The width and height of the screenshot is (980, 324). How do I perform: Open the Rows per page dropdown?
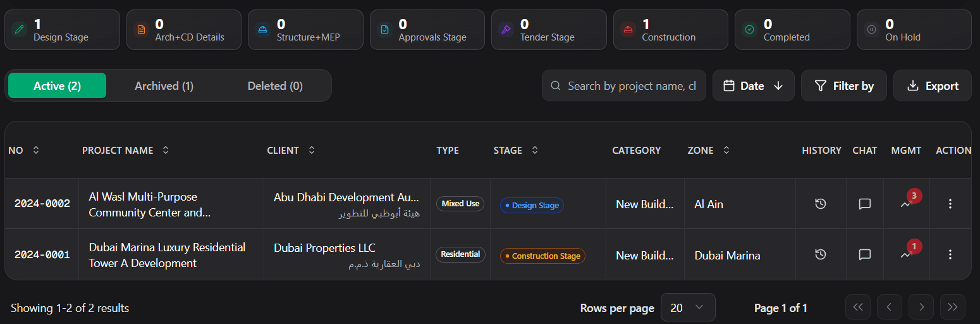688,308
